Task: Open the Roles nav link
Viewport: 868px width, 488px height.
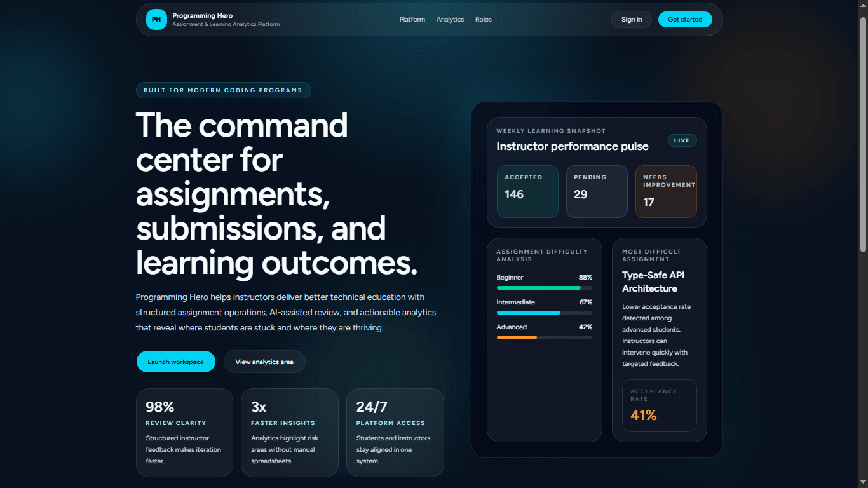Action: click(484, 20)
